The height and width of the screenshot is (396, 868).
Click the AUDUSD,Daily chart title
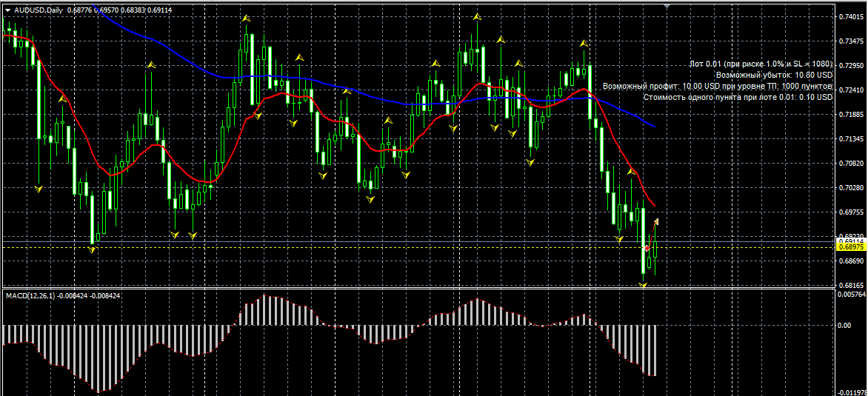tap(38, 10)
